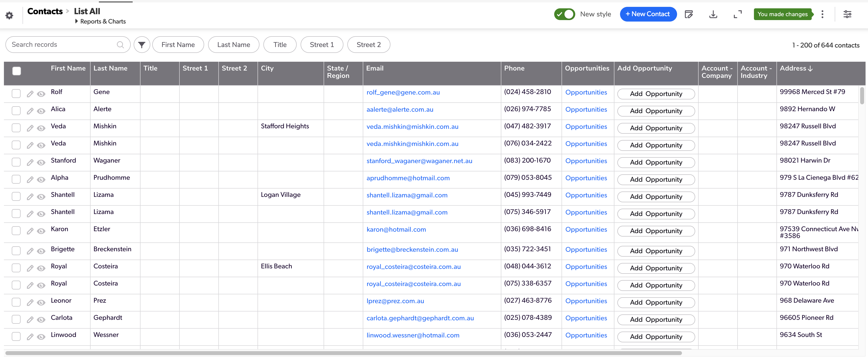Tick the select-all checkbox in header
The width and height of the screenshot is (868, 358).
[16, 71]
